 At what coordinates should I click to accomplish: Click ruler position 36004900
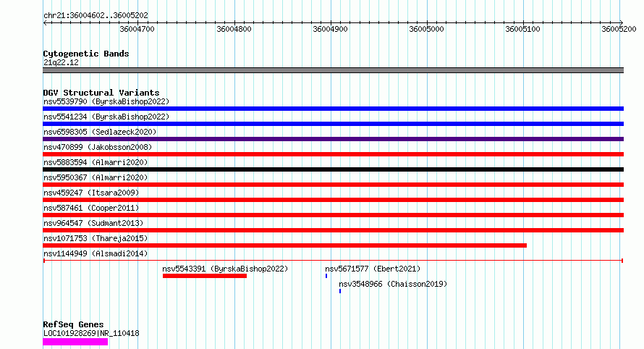click(x=330, y=29)
